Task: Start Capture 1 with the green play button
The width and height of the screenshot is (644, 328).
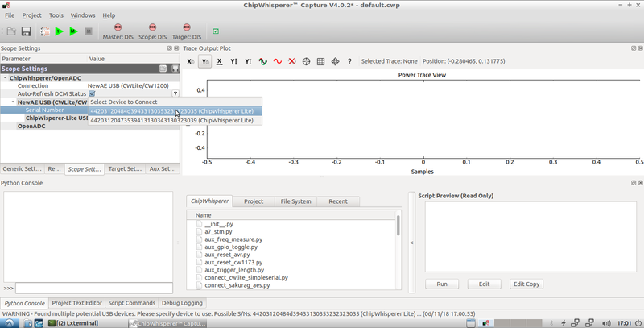Action: click(x=59, y=31)
